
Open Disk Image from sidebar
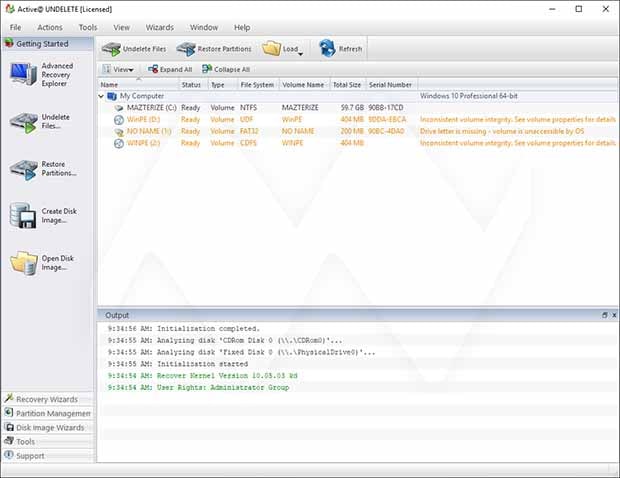[42, 263]
